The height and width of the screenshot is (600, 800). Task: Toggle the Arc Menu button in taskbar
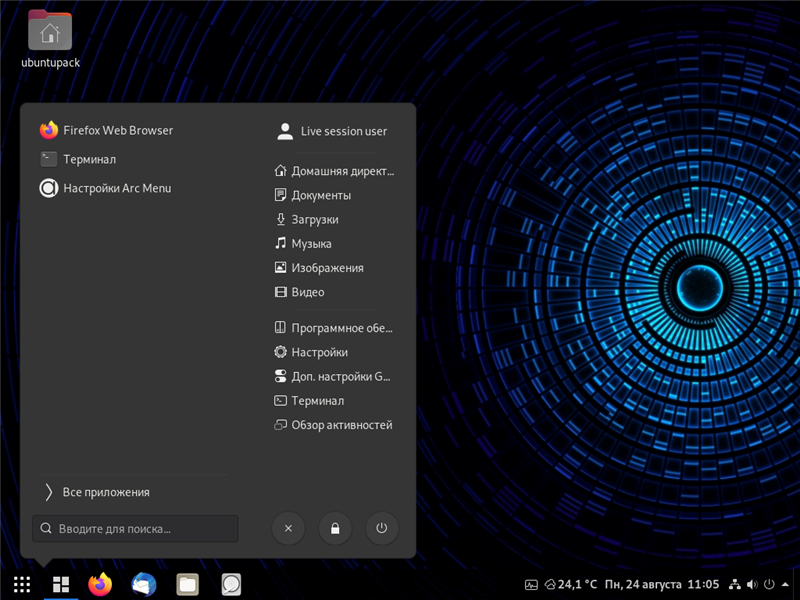tap(61, 584)
